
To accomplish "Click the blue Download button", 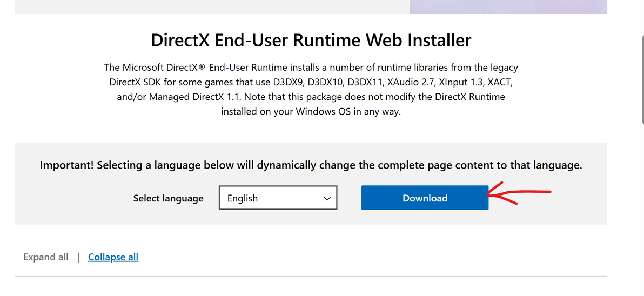I will [x=425, y=198].
